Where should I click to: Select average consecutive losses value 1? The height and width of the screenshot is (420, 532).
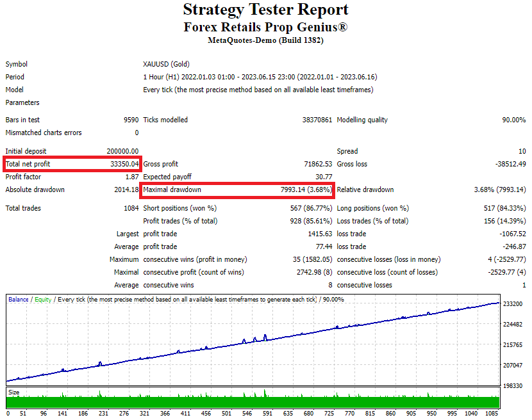coord(524,285)
